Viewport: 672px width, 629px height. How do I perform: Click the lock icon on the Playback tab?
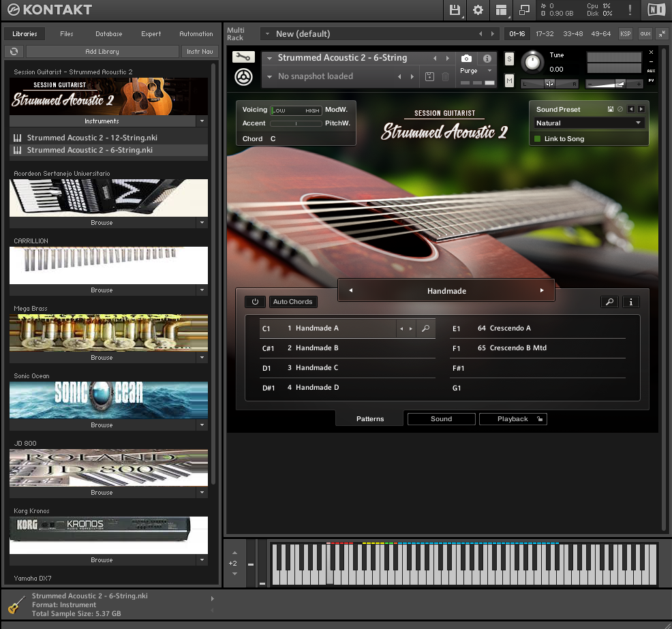tap(540, 419)
